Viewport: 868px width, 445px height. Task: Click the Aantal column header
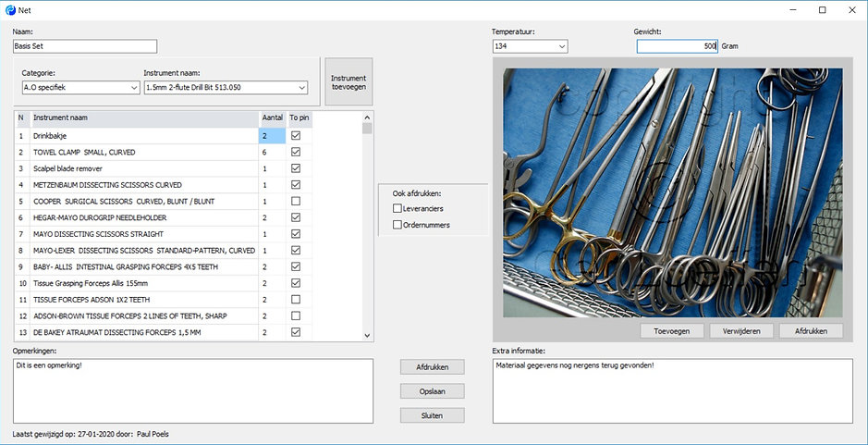(x=273, y=117)
